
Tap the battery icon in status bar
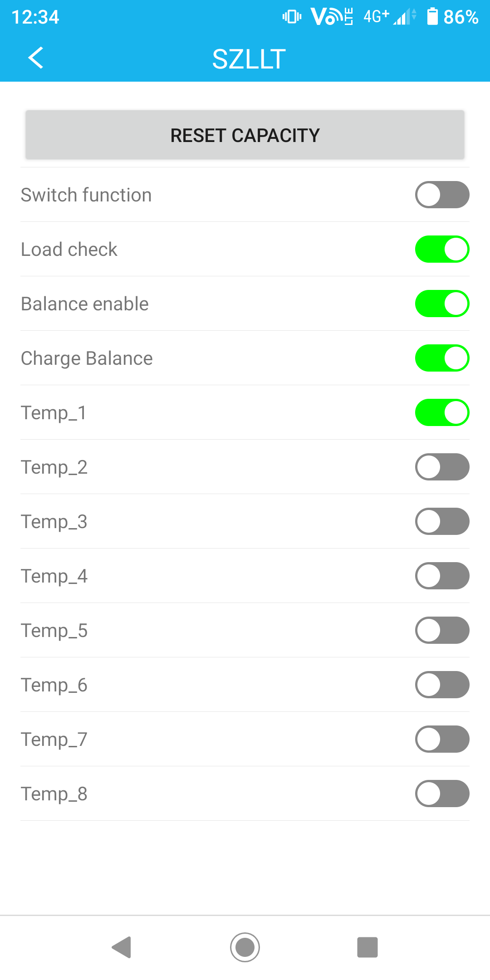[x=432, y=17]
